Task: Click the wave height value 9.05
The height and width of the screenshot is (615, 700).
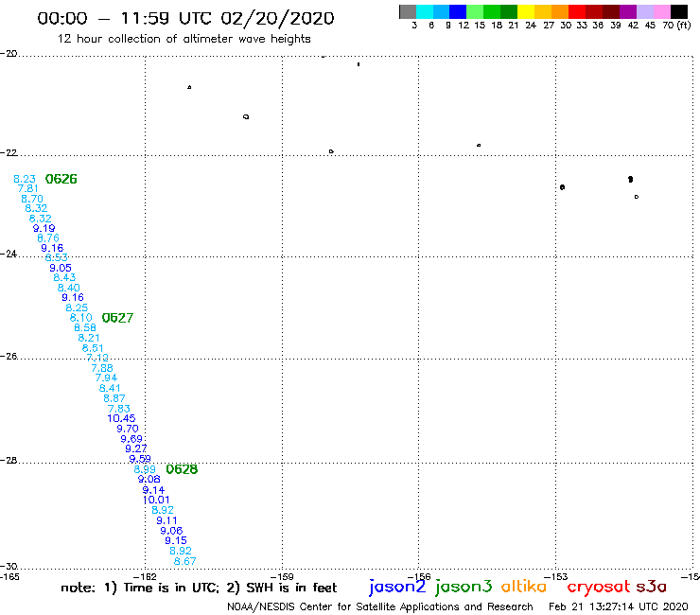Action: (61, 268)
